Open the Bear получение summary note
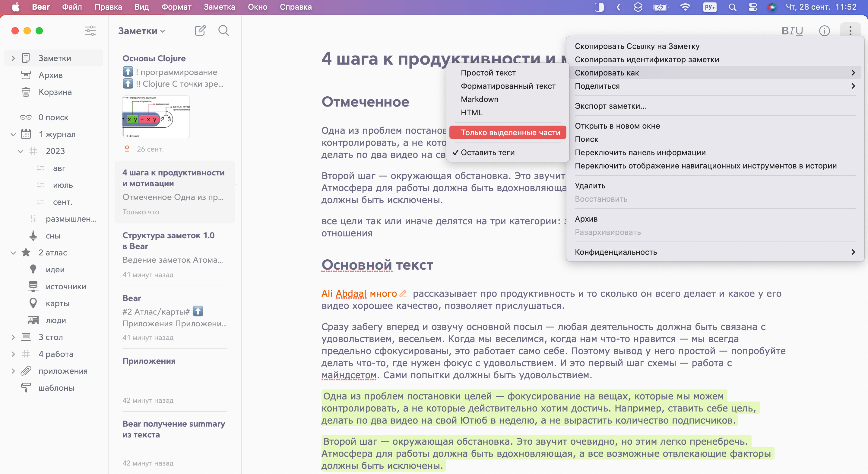This screenshot has height=474, width=868. 175,443
